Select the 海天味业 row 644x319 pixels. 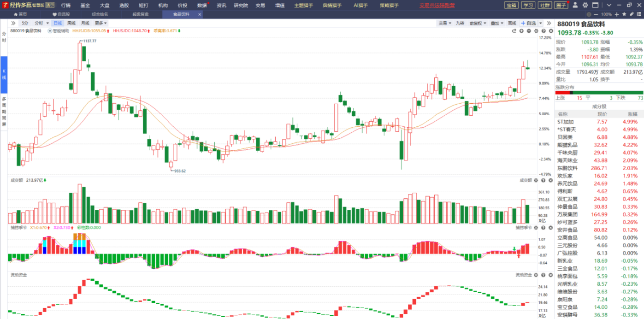[599, 160]
